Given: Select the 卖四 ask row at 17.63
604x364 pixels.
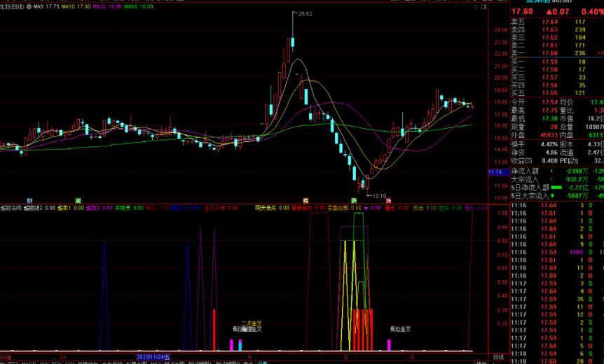Looking at the screenshot, I should pyautogui.click(x=557, y=29).
